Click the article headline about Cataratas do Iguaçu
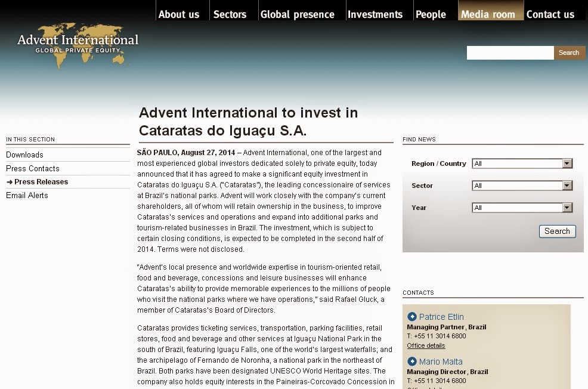This screenshot has height=389, width=588. point(248,122)
